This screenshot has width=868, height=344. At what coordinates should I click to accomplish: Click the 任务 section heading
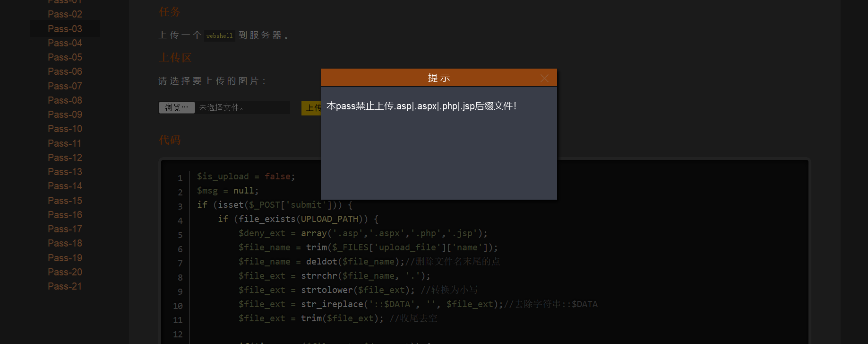click(x=170, y=12)
